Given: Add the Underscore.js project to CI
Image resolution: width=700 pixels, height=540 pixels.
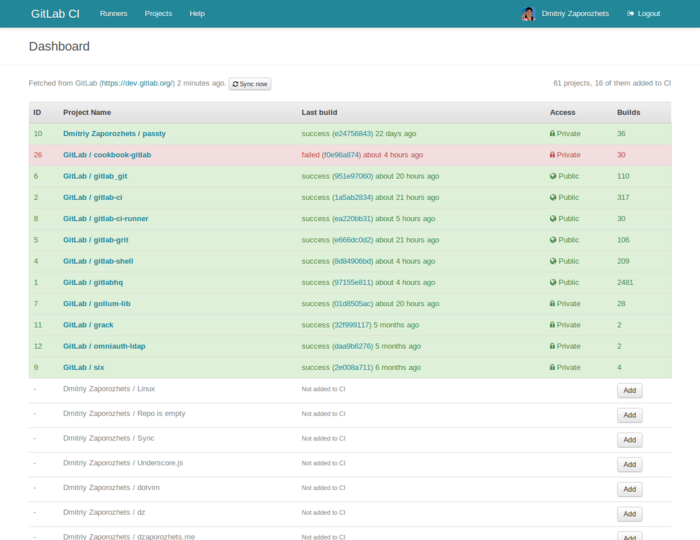Looking at the screenshot, I should [x=629, y=465].
